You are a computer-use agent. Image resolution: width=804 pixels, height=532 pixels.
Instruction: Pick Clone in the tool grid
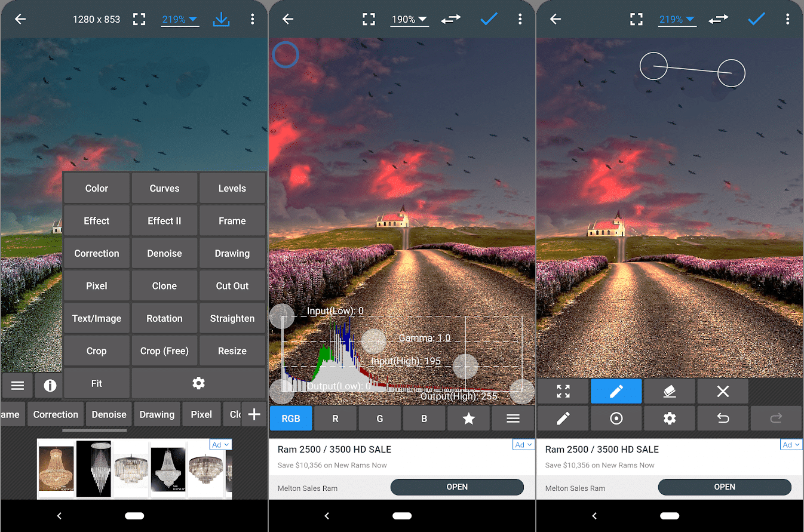(164, 286)
